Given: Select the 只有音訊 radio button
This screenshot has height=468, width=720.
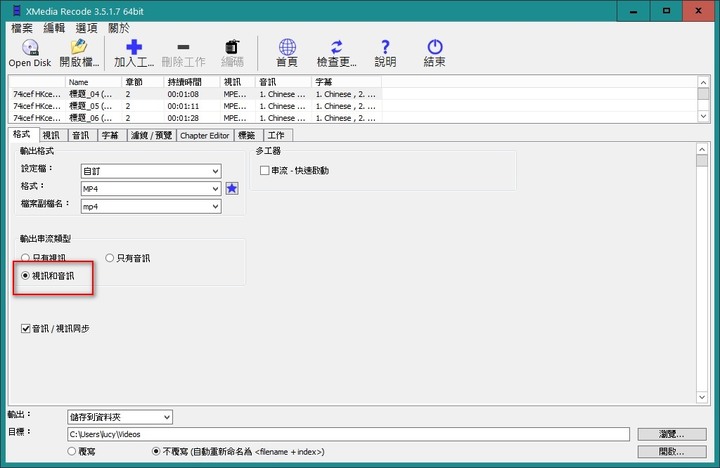Looking at the screenshot, I should (x=109, y=258).
